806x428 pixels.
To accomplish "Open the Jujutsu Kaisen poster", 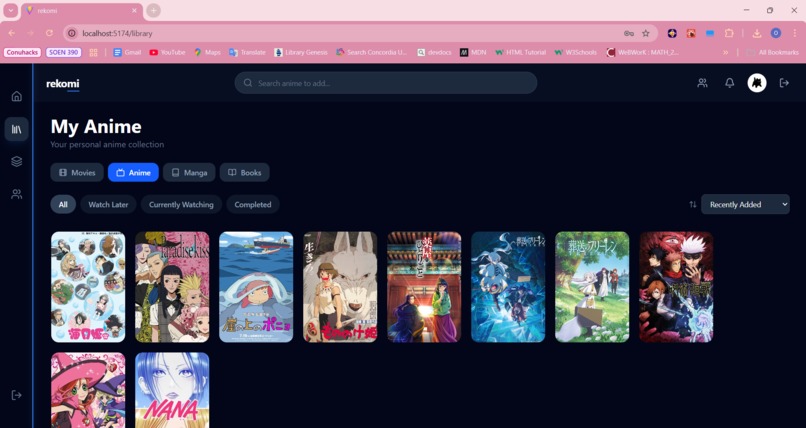I will click(676, 287).
